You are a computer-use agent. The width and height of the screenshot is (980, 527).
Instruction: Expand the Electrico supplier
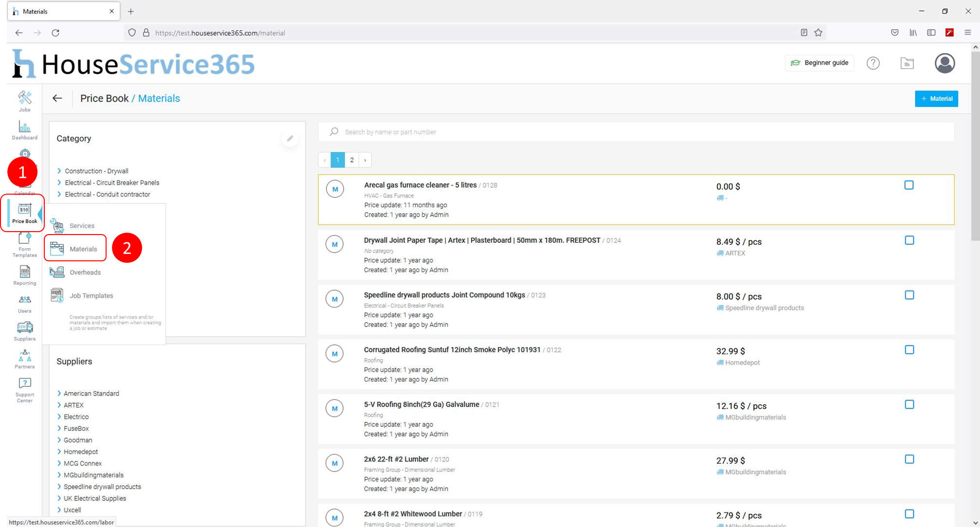59,417
